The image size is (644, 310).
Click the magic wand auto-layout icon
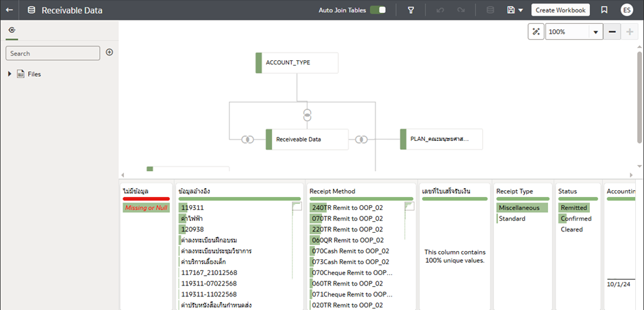point(536,31)
